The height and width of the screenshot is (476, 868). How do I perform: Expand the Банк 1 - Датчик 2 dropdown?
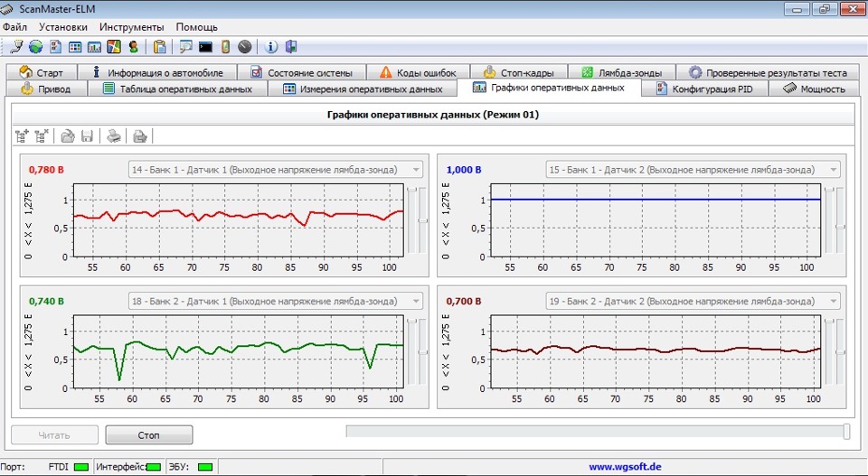[833, 170]
